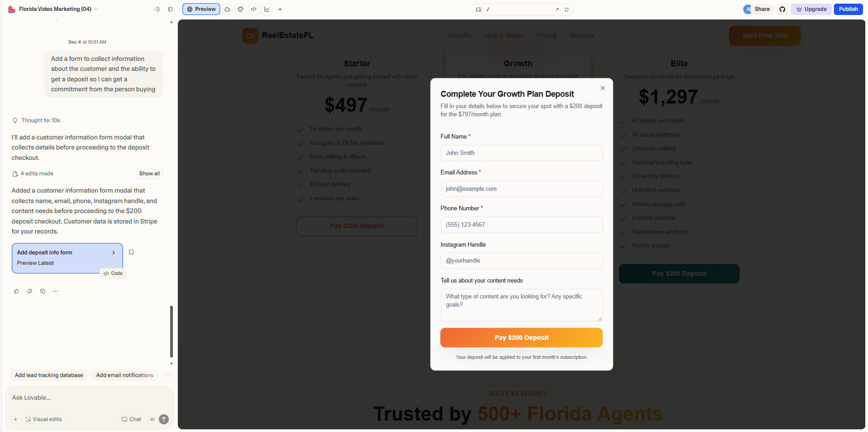Image resolution: width=868 pixels, height=432 pixels.
Task: Toggle the sidebar panel icon
Action: click(x=170, y=9)
